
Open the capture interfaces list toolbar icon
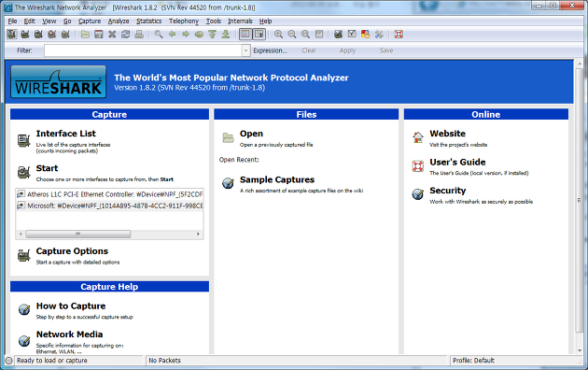[x=12, y=35]
